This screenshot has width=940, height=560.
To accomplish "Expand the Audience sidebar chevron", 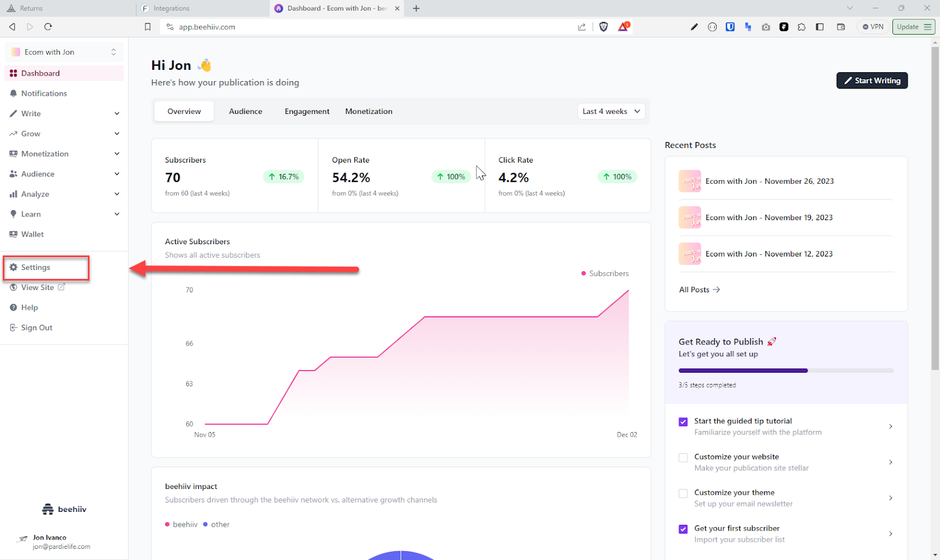I will [117, 174].
